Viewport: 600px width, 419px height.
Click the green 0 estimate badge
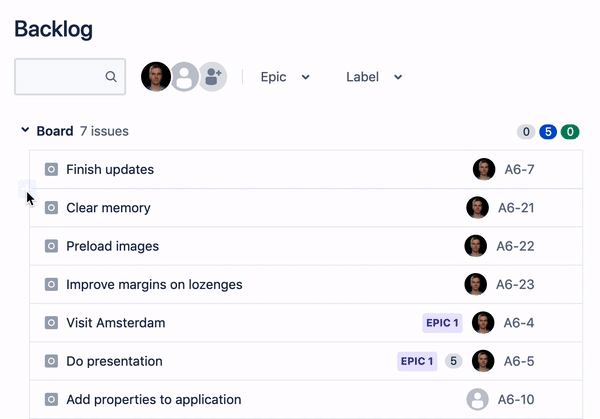570,132
